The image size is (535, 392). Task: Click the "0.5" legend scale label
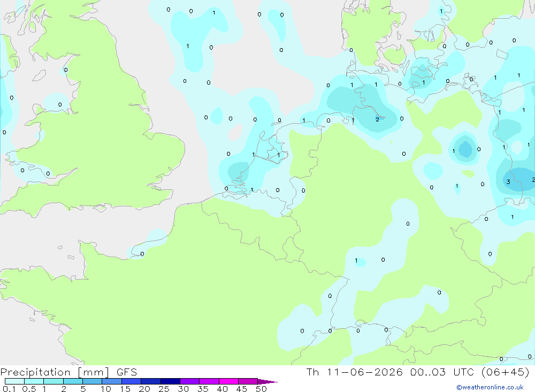pos(29,389)
